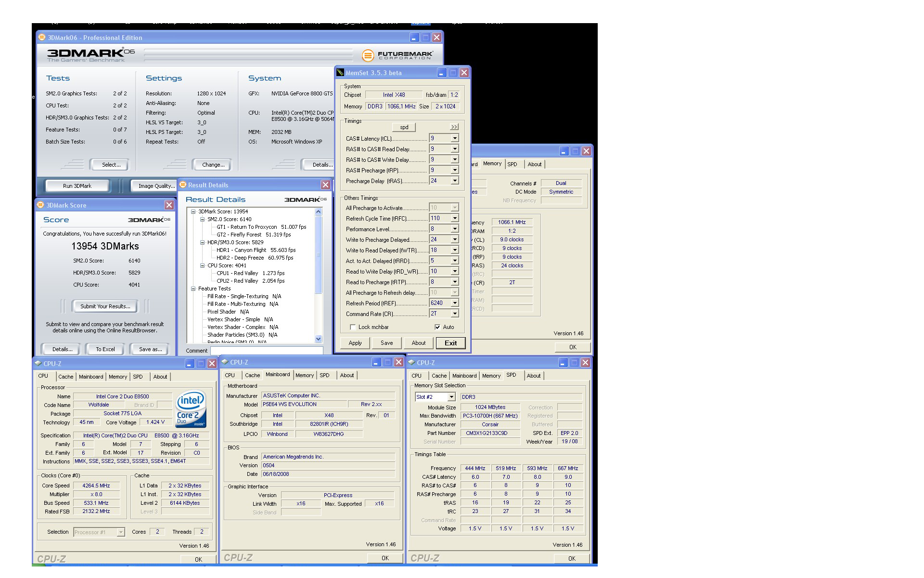Collapse the CPU Score: 4041 node
This screenshot has width=924, height=578.
[x=203, y=265]
